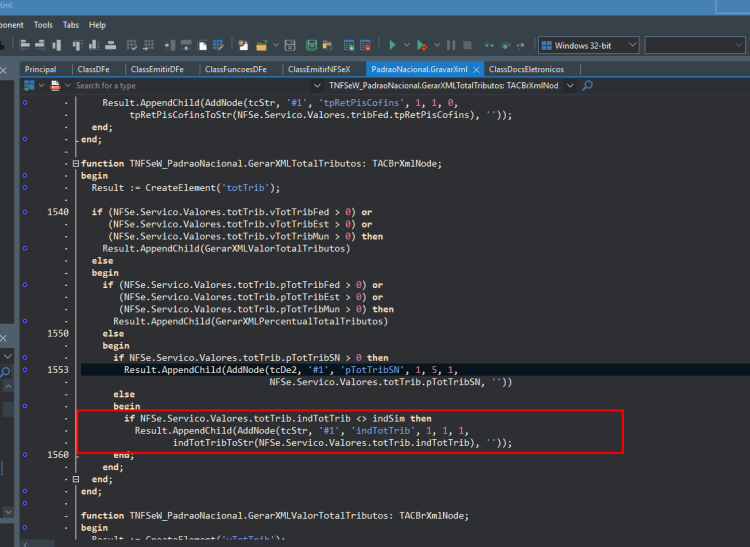Expand the sections icon dropdown arrow
This screenshot has width=750, height=547.
(42, 86)
